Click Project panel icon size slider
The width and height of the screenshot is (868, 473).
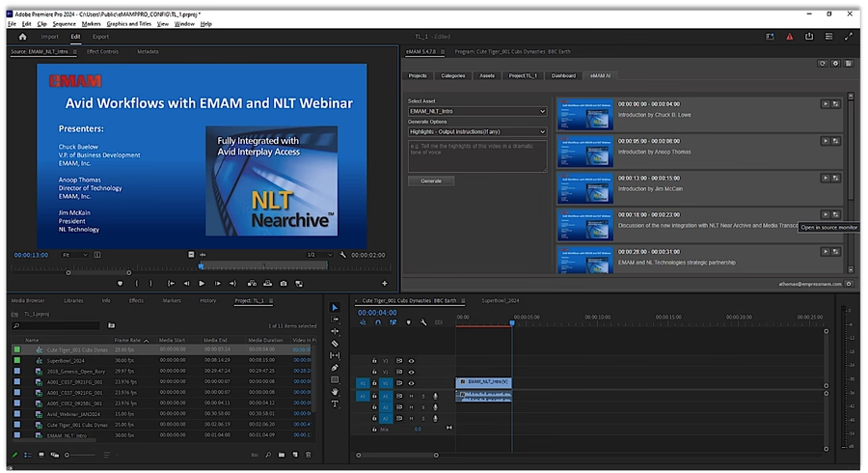point(80,456)
